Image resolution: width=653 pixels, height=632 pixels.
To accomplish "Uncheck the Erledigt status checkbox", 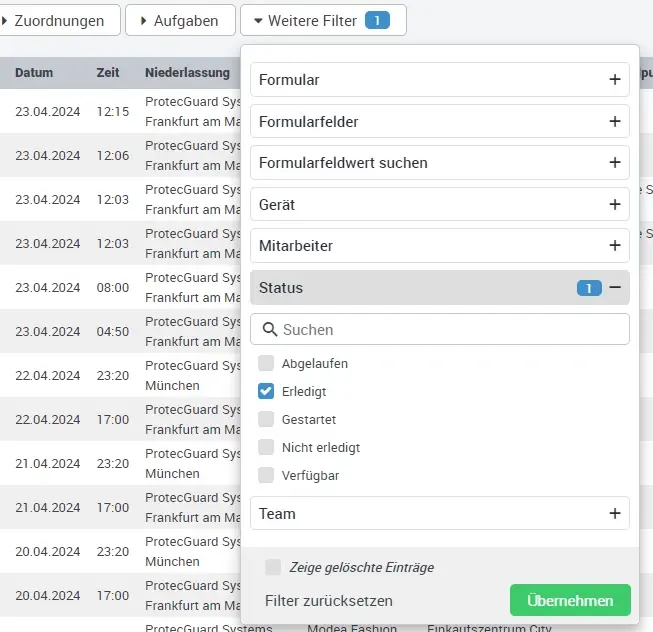I will tap(266, 392).
